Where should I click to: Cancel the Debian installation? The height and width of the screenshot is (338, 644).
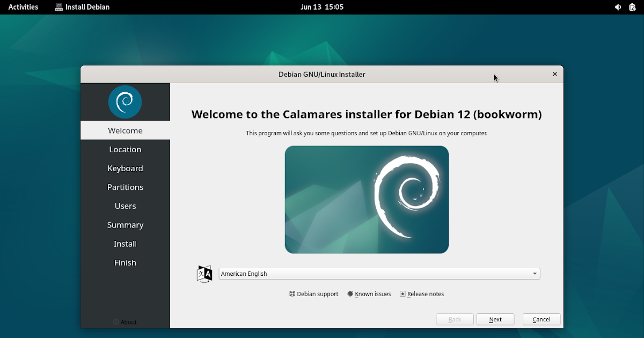click(541, 319)
